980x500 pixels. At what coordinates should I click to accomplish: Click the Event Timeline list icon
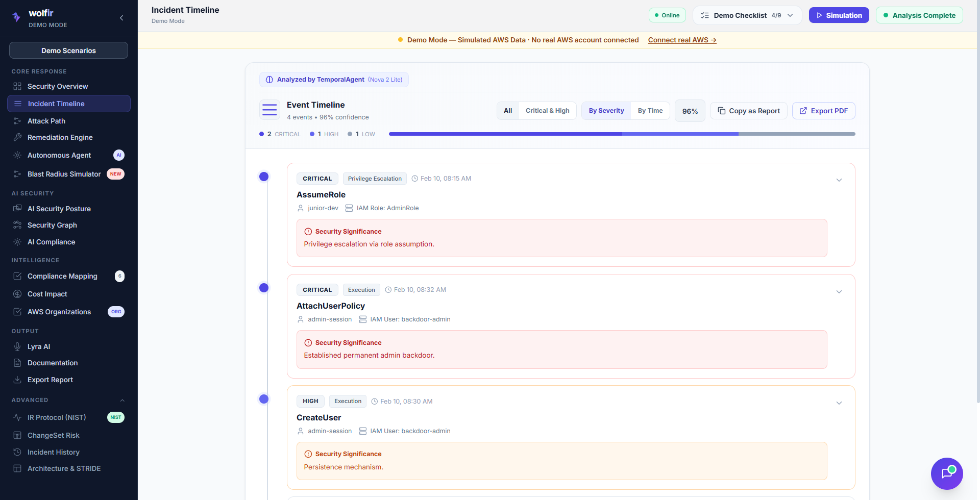point(269,110)
